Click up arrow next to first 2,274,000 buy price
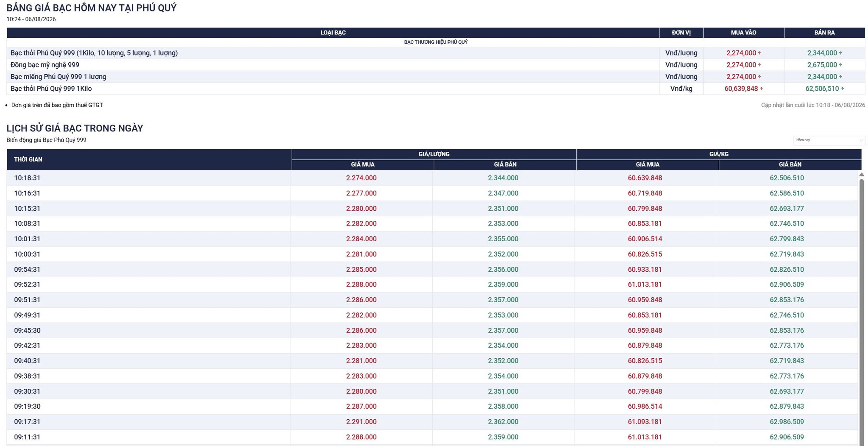 [759, 53]
